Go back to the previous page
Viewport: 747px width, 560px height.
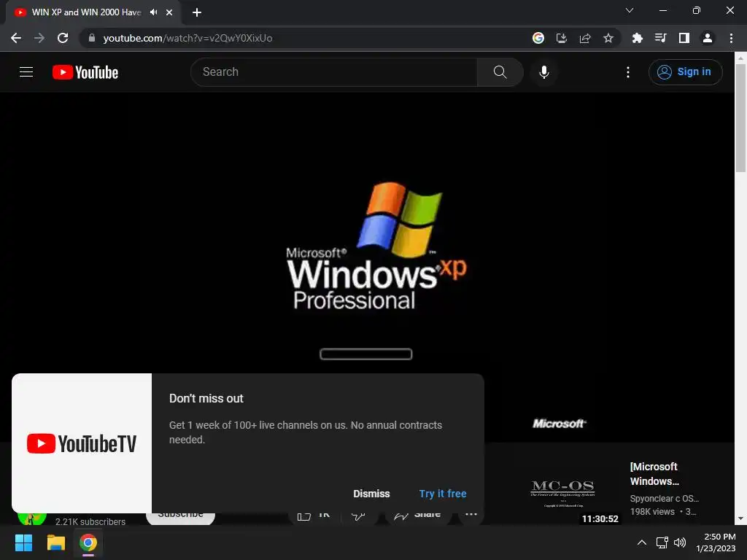16,38
